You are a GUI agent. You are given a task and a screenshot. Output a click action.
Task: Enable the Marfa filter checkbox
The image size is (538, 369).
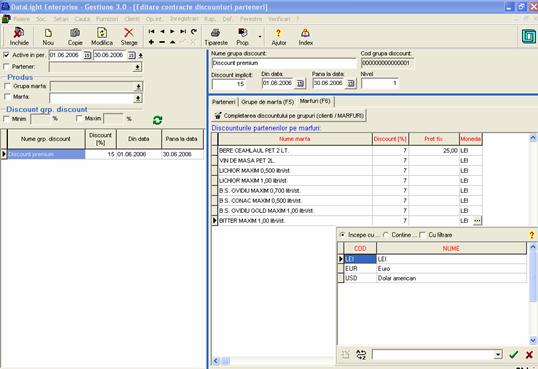7,97
